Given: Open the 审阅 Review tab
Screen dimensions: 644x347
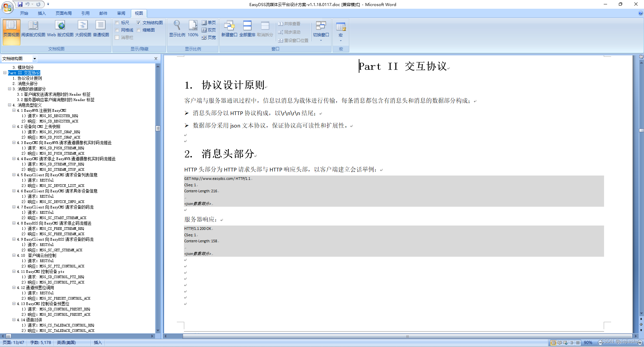Looking at the screenshot, I should tap(121, 13).
